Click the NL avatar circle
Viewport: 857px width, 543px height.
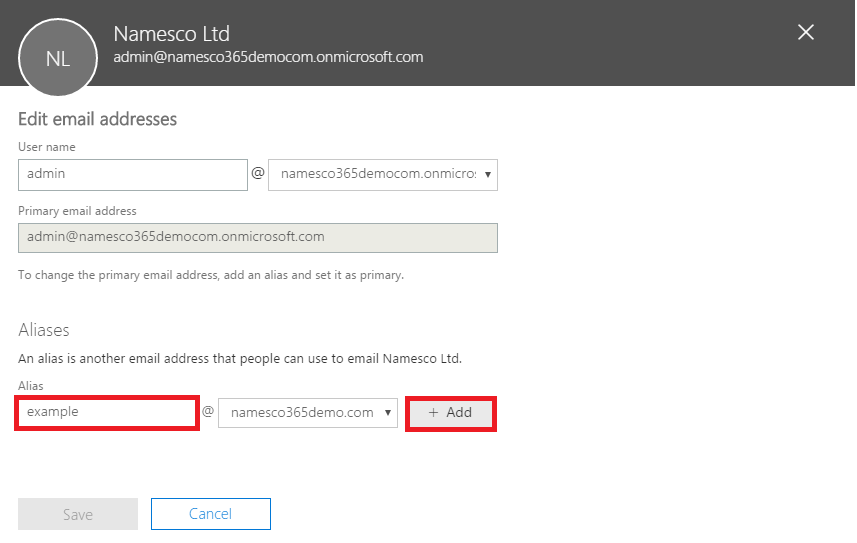pyautogui.click(x=58, y=58)
